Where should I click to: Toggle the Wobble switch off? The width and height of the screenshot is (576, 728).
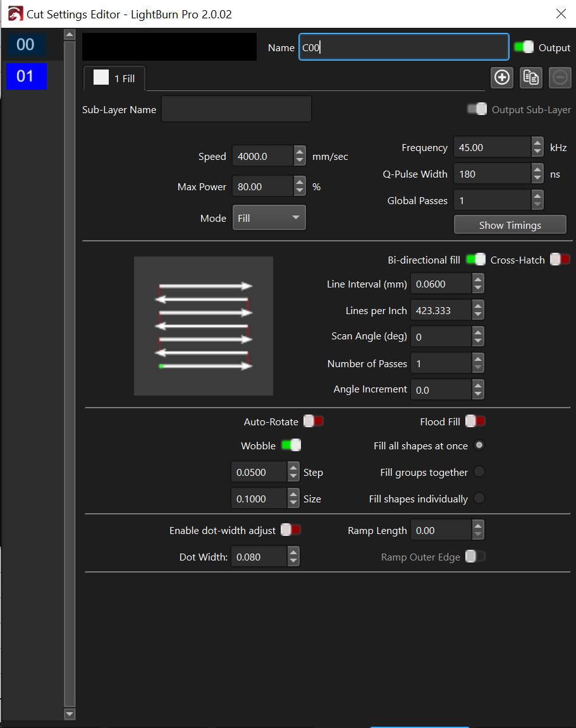click(x=291, y=446)
